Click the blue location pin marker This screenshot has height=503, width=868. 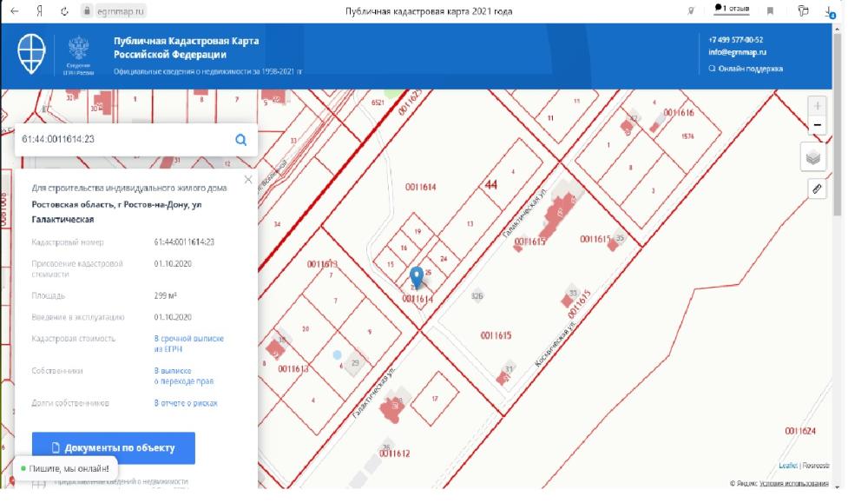click(x=417, y=276)
